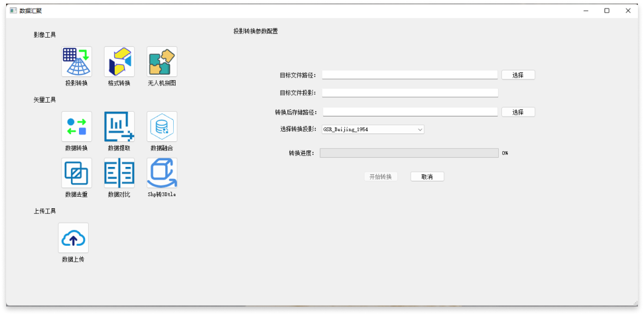The image size is (644, 315).
Task: Select the 数据去重 deduplication tool icon
Action: tap(77, 173)
